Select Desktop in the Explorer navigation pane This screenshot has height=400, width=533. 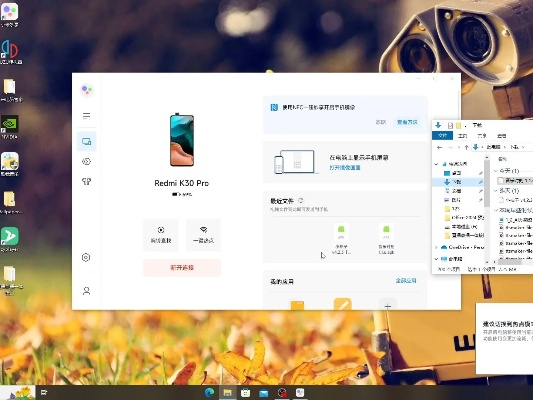pos(457,173)
